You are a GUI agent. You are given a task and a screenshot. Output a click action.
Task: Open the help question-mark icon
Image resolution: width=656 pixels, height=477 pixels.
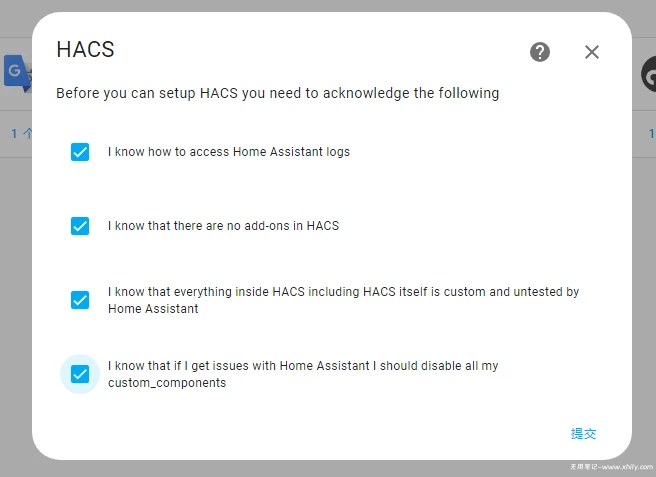540,52
